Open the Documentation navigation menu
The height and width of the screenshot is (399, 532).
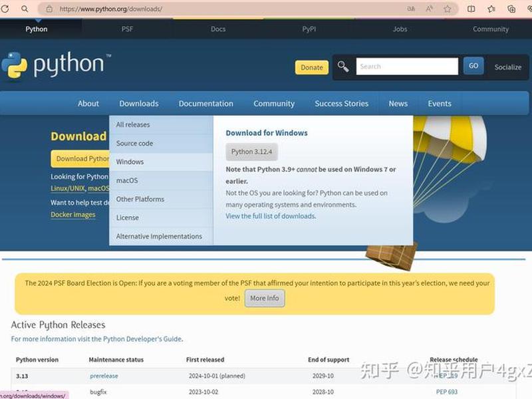pos(206,104)
